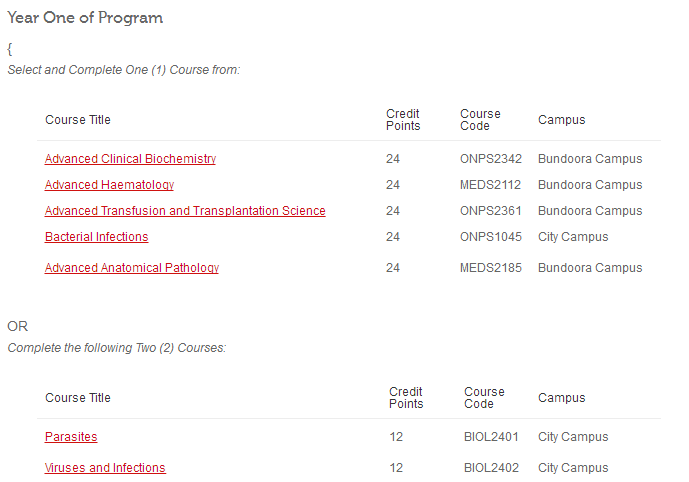Click the Viruses and Infections link
Image resolution: width=689 pixels, height=482 pixels.
tap(105, 468)
